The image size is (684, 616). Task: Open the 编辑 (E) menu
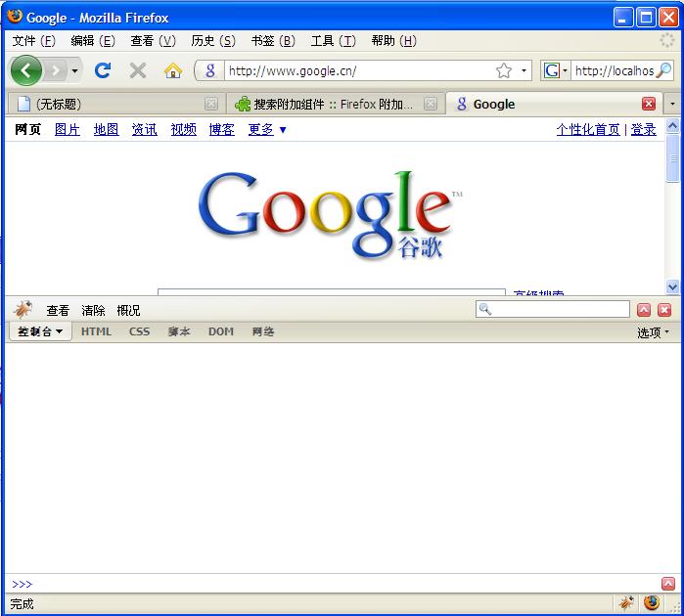pyautogui.click(x=93, y=41)
